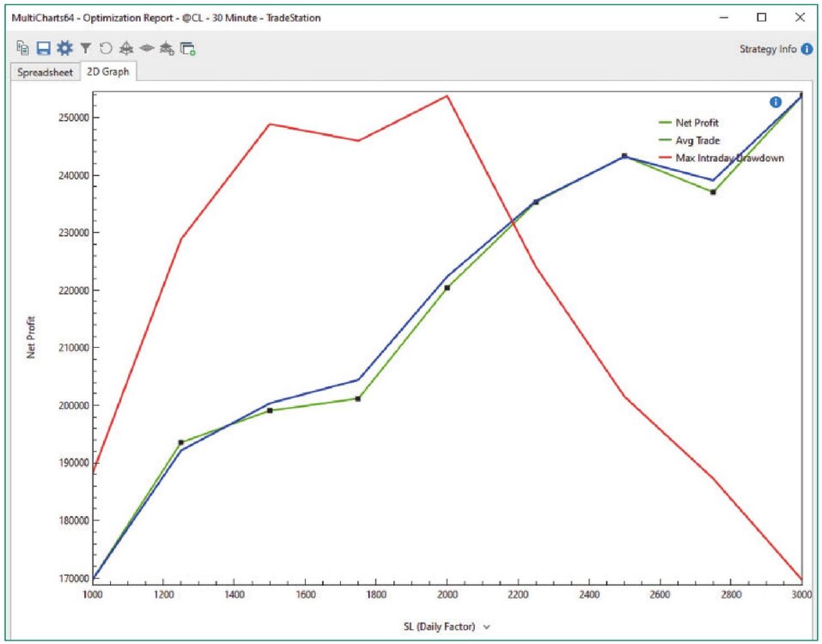Click the 3000 x-axis label
The image size is (822, 644).
801,594
